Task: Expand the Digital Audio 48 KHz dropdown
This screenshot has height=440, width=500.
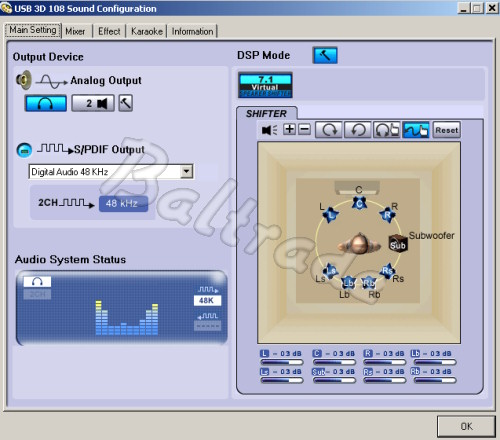Action: (187, 172)
